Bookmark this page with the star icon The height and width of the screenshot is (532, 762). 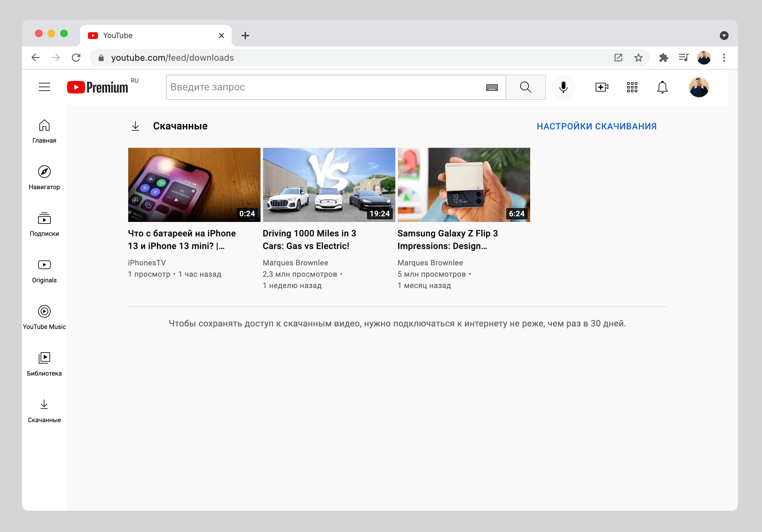click(x=638, y=58)
